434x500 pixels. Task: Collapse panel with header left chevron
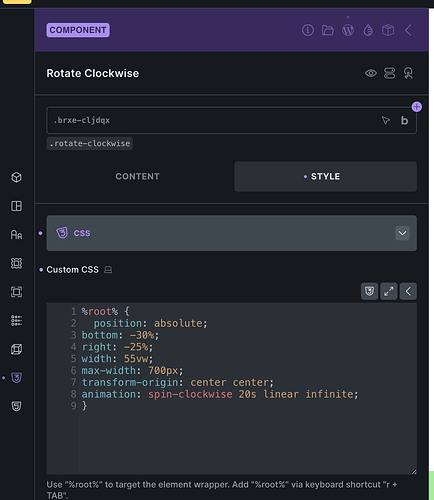(408, 30)
